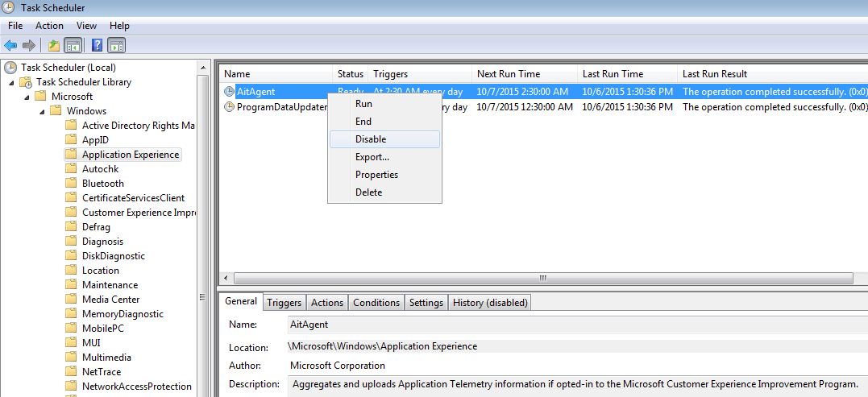
Task: Click the Description text box
Action: 578,387
